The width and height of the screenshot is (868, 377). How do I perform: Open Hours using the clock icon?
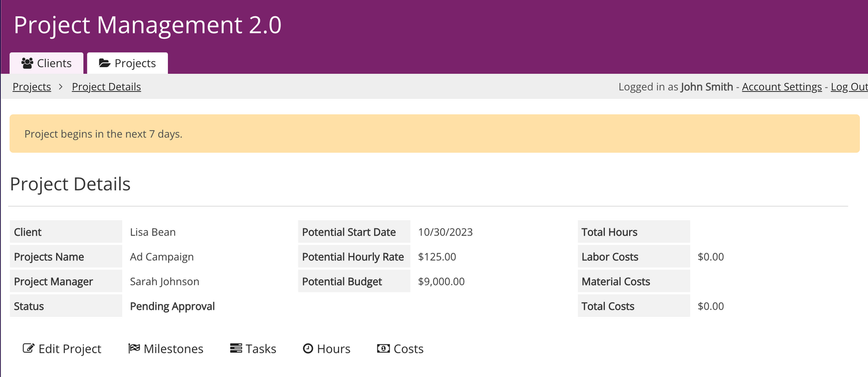(x=308, y=348)
